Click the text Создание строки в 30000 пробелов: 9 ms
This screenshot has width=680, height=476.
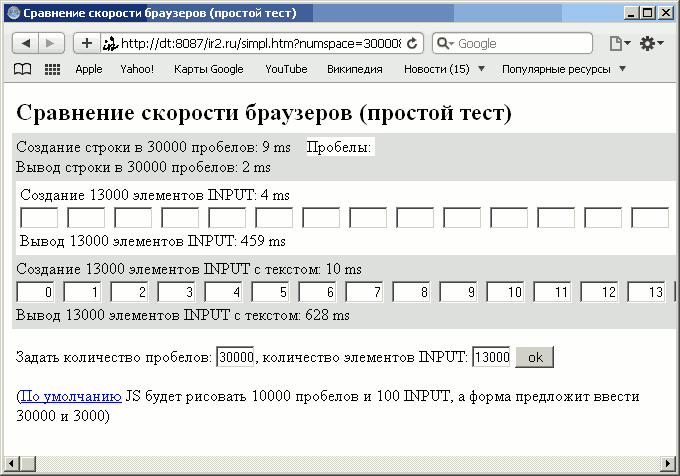coord(153,147)
